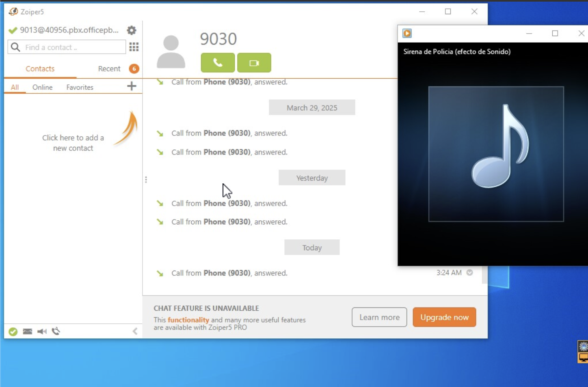Select the Online contacts filter
This screenshot has height=387, width=588.
[43, 87]
